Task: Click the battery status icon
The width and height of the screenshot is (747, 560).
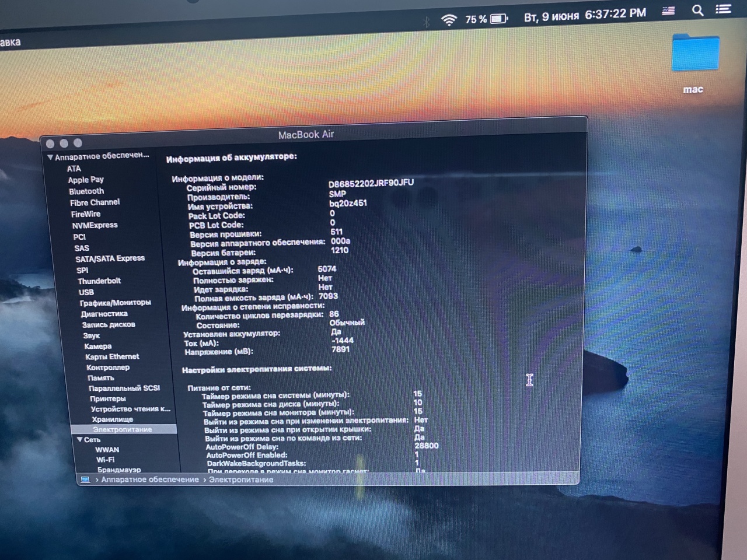Action: pos(499,19)
